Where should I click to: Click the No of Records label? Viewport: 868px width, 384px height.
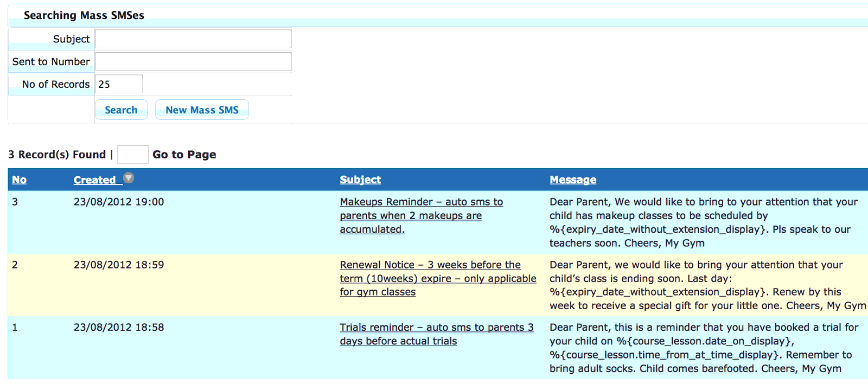tap(56, 84)
